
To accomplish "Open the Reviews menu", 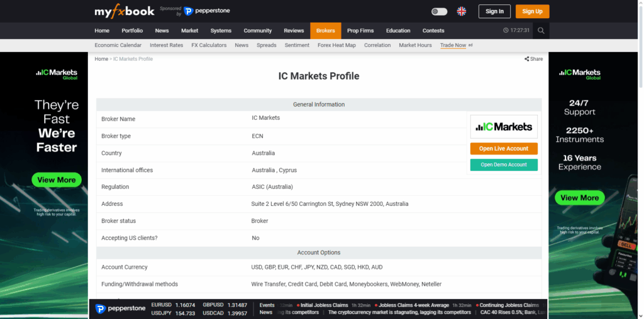I will click(294, 31).
